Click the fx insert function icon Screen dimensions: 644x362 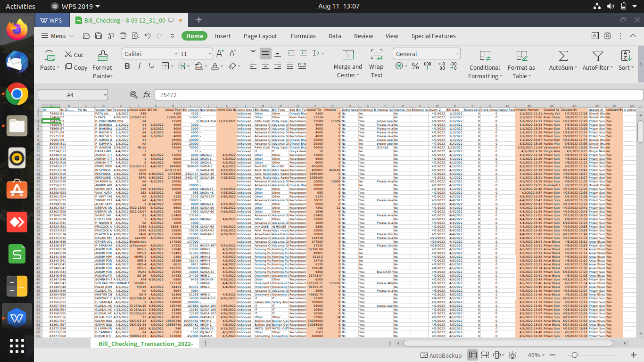(147, 95)
